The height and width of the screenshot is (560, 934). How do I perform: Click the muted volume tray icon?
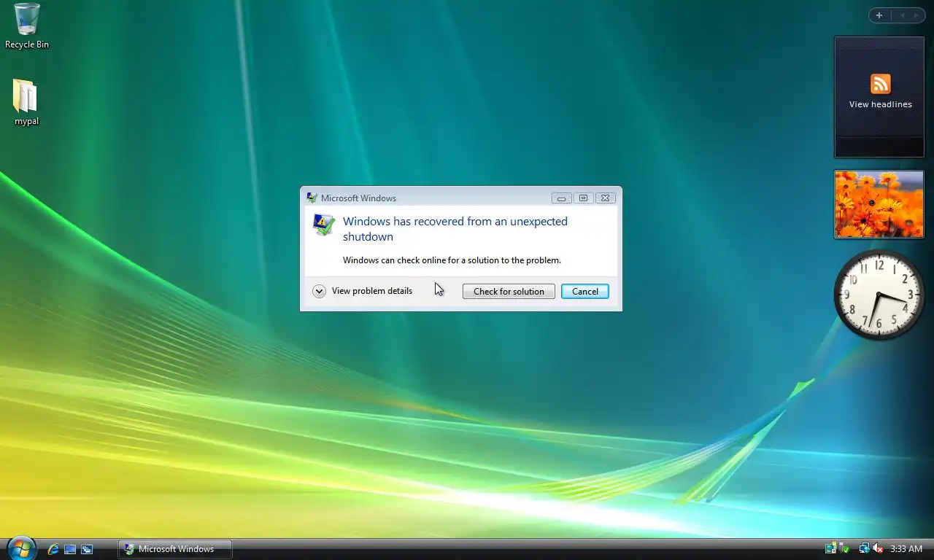tap(878, 548)
